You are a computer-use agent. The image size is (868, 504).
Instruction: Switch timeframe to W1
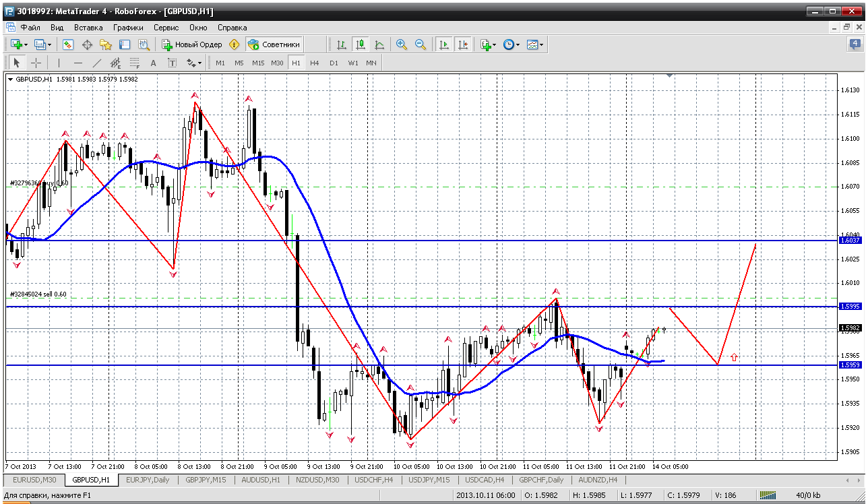pyautogui.click(x=352, y=63)
